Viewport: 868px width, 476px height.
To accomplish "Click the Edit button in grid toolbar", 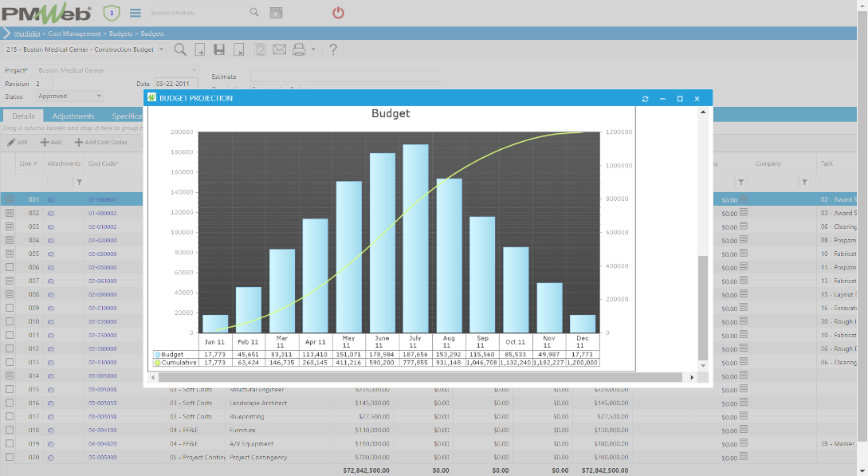I will point(18,142).
